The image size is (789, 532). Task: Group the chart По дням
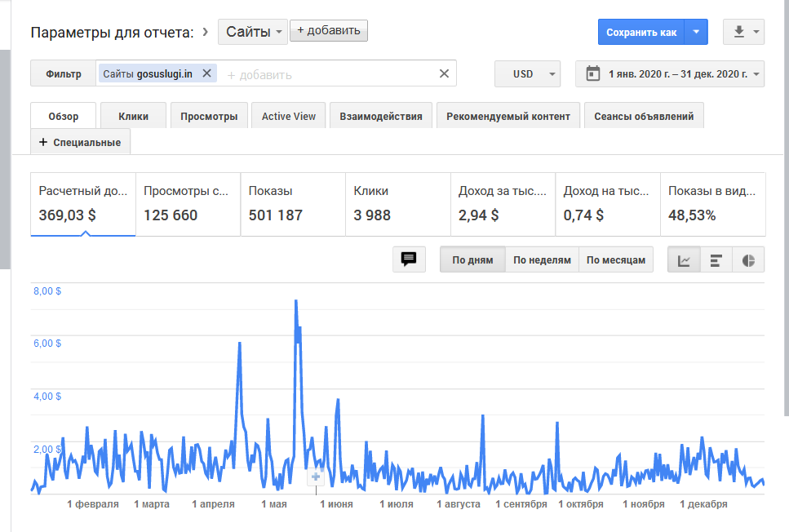pos(472,259)
